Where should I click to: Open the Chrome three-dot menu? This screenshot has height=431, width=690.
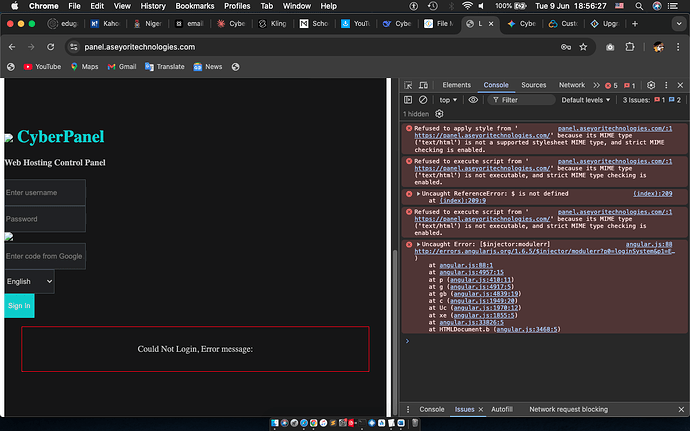pos(678,47)
